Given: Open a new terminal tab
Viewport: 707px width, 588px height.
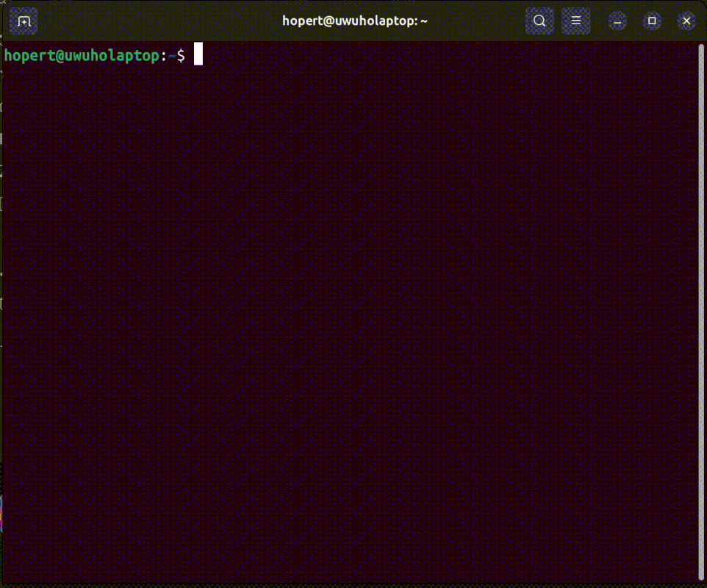Looking at the screenshot, I should point(24,21).
